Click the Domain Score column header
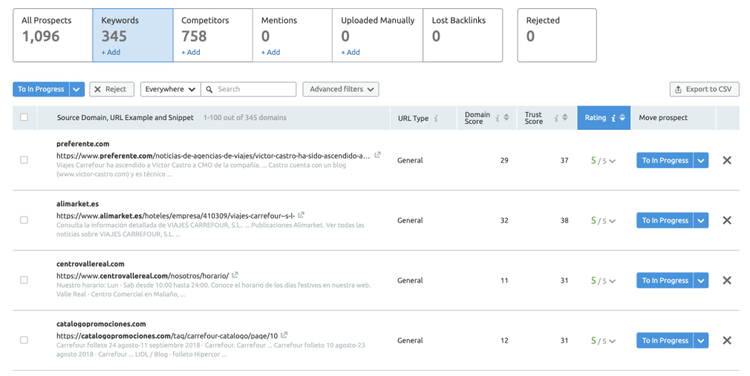 [x=486, y=118]
